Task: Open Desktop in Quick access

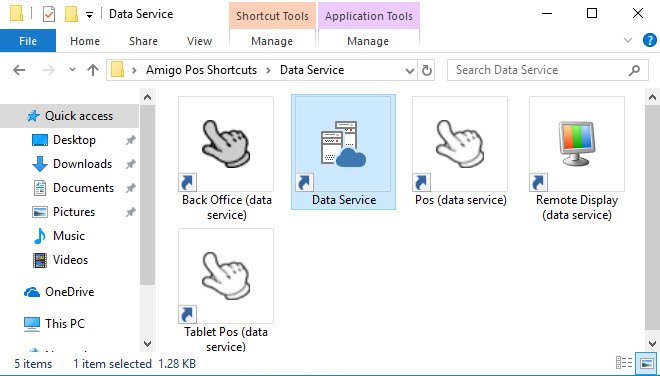Action: (74, 140)
